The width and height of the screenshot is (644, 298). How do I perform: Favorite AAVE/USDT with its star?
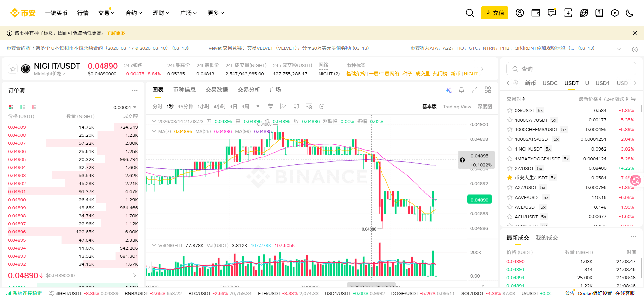click(x=509, y=197)
